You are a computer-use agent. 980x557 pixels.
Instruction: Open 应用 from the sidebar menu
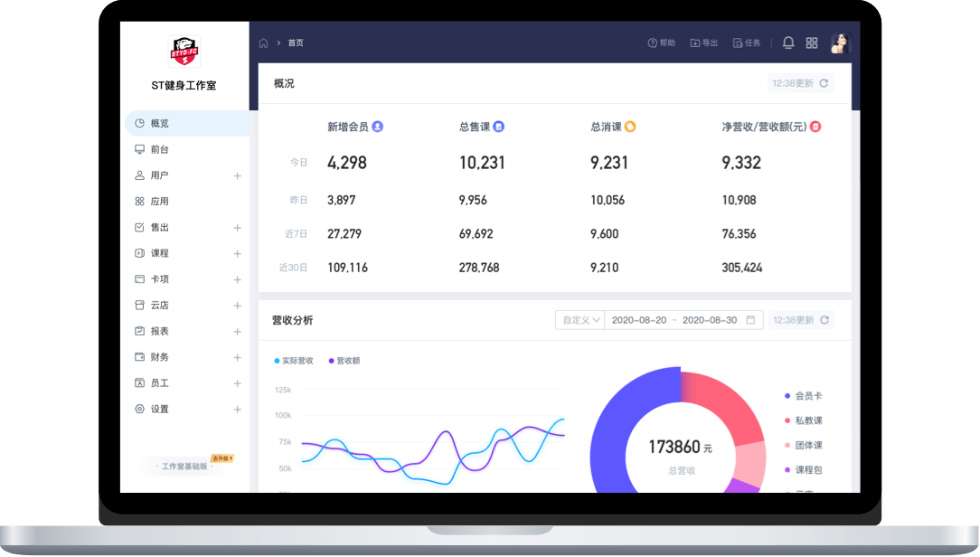pos(160,202)
